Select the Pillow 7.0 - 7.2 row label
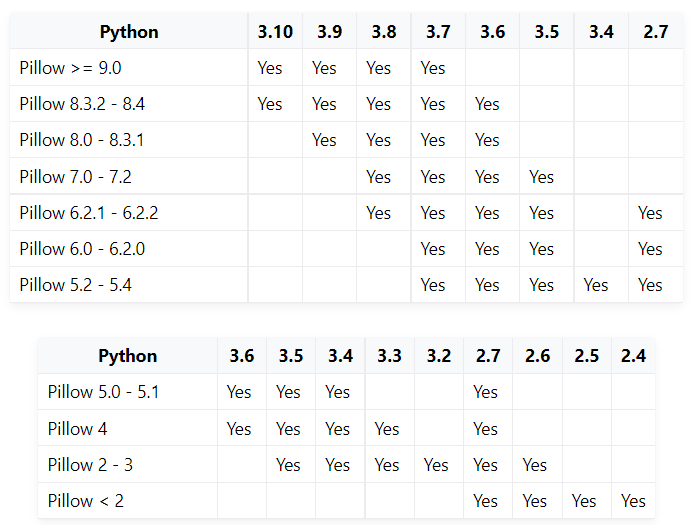The width and height of the screenshot is (693, 525). (75, 177)
